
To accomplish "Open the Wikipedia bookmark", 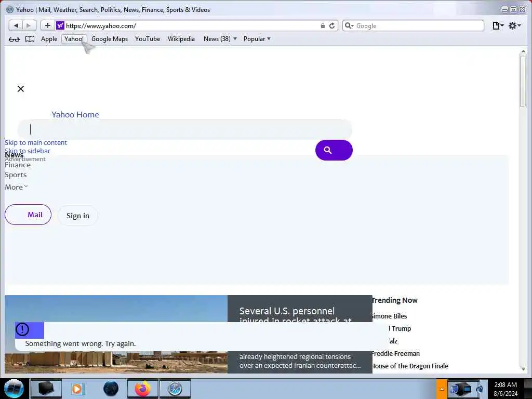I will coord(181,39).
